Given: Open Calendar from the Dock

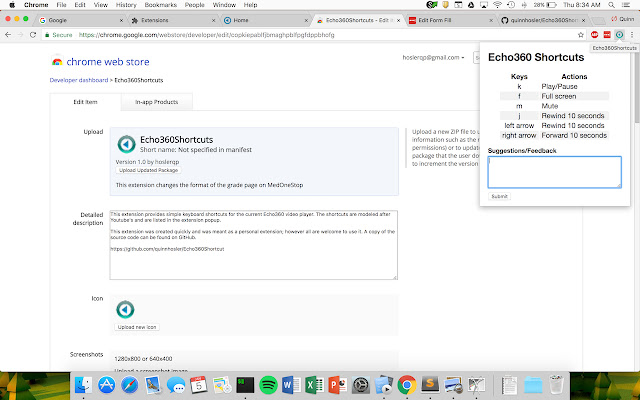Looking at the screenshot, I should [x=199, y=385].
